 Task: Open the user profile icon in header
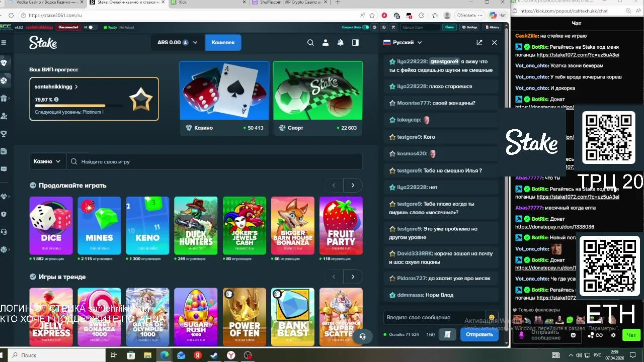pyautogui.click(x=326, y=43)
